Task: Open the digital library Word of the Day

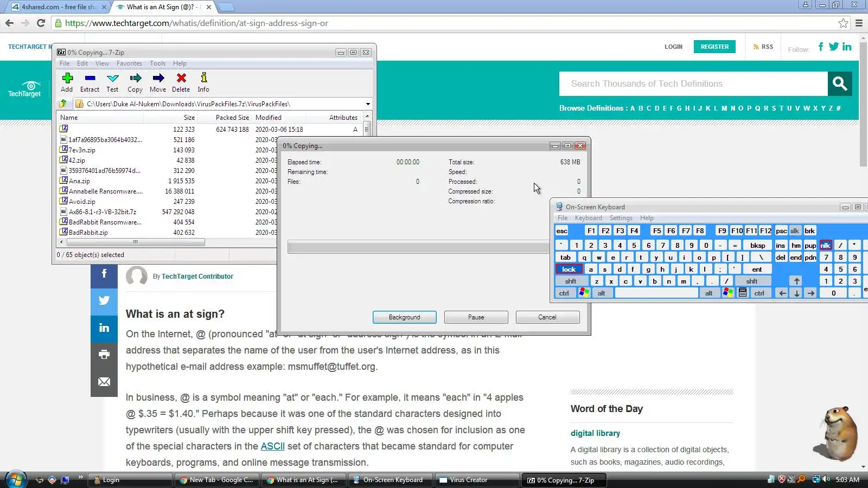Action: pos(595,433)
